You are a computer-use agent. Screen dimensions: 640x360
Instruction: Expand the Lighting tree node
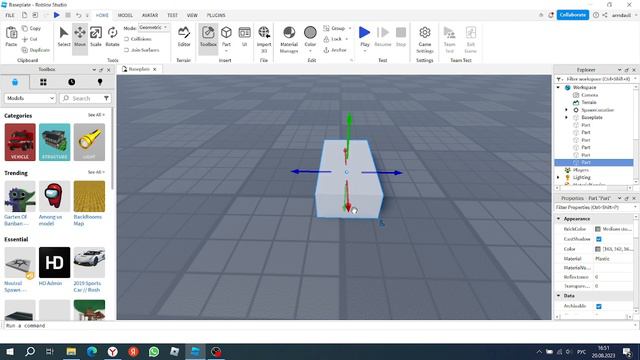point(558,177)
